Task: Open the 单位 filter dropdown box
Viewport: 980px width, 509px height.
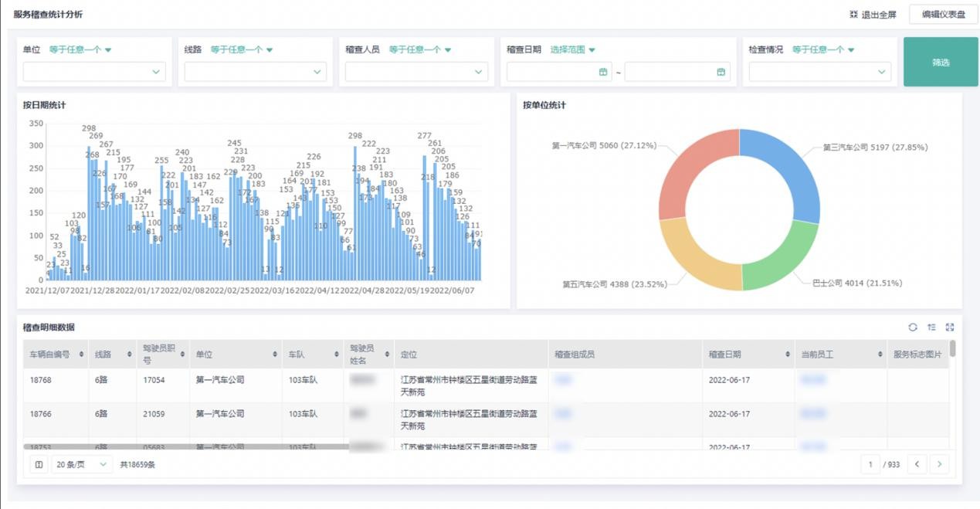Action: (94, 72)
